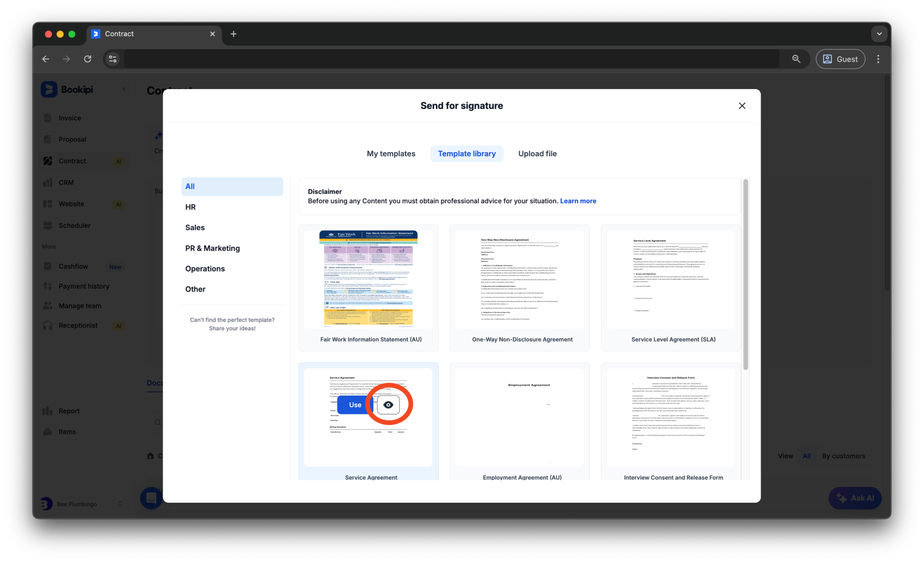Screen dimensions: 924x562
Task: Open the Ask AI assistant
Action: tap(855, 498)
